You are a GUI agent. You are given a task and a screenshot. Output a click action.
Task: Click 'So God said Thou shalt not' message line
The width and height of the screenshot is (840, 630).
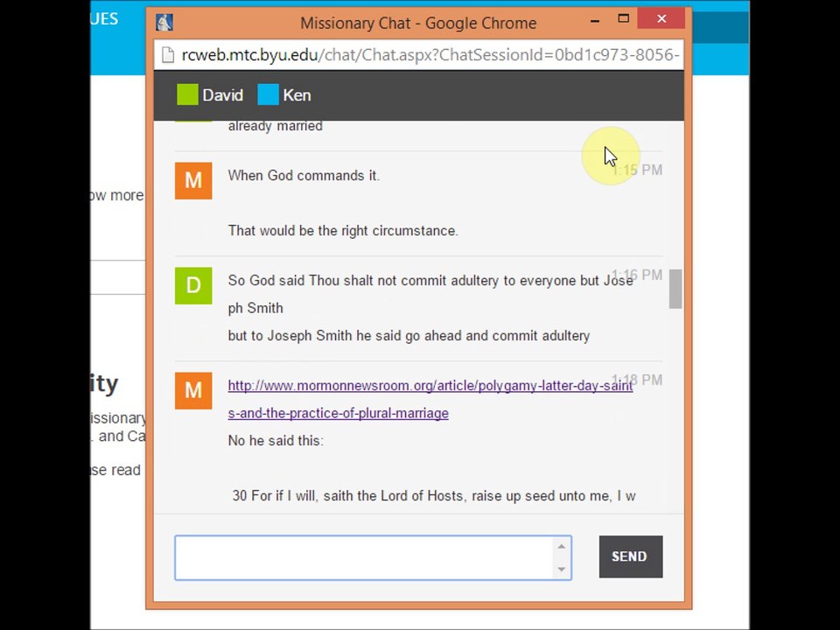(430, 281)
